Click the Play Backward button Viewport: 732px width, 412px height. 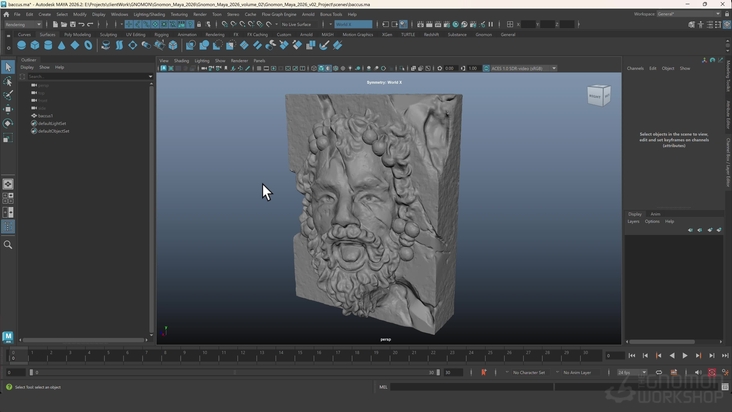(672, 356)
